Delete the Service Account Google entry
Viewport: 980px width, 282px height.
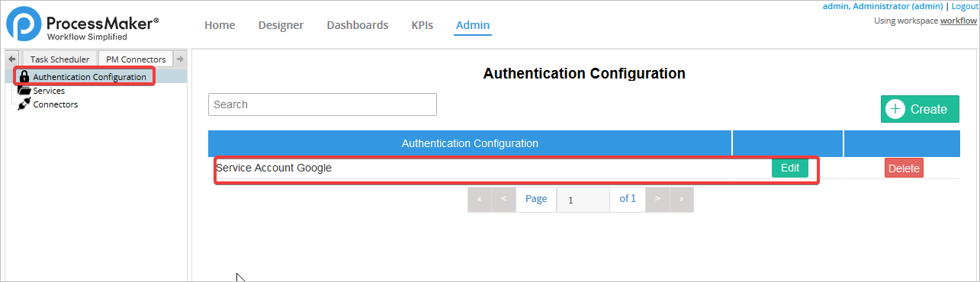click(x=904, y=168)
